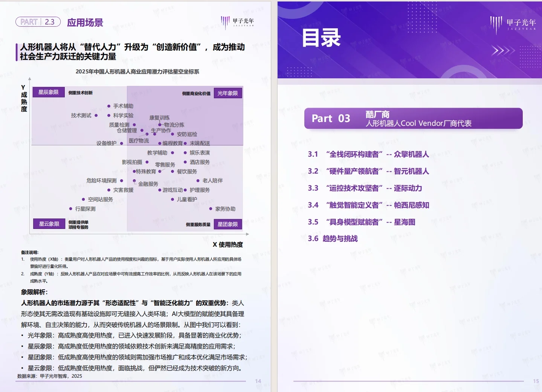The width and height of the screenshot is (542, 392).
Task: Click the 编程教育 data point label
Action: click(x=173, y=143)
